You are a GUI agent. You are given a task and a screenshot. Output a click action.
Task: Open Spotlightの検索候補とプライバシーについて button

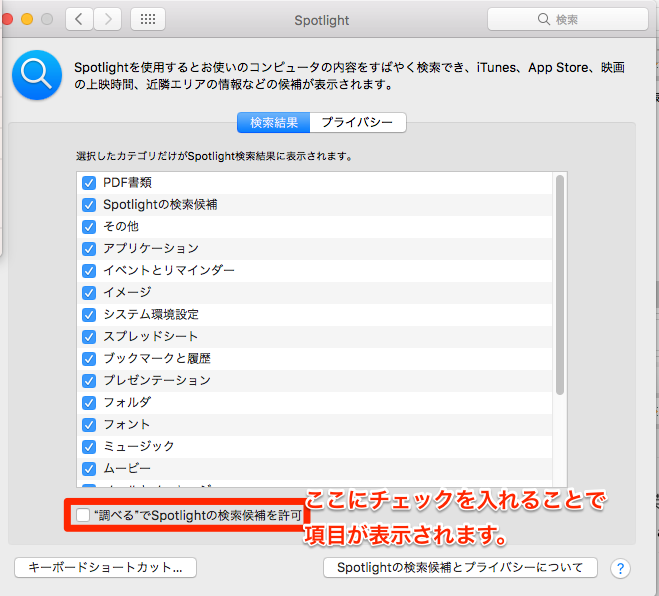click(460, 568)
